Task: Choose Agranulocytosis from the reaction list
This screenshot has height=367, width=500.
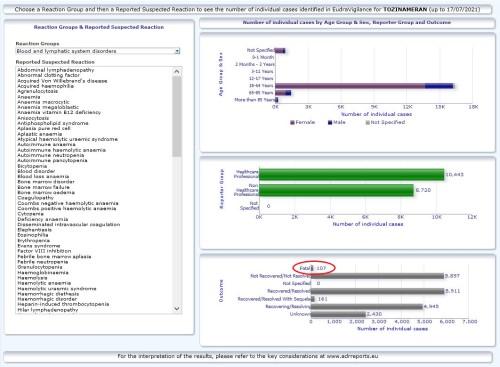Action: pyautogui.click(x=38, y=91)
